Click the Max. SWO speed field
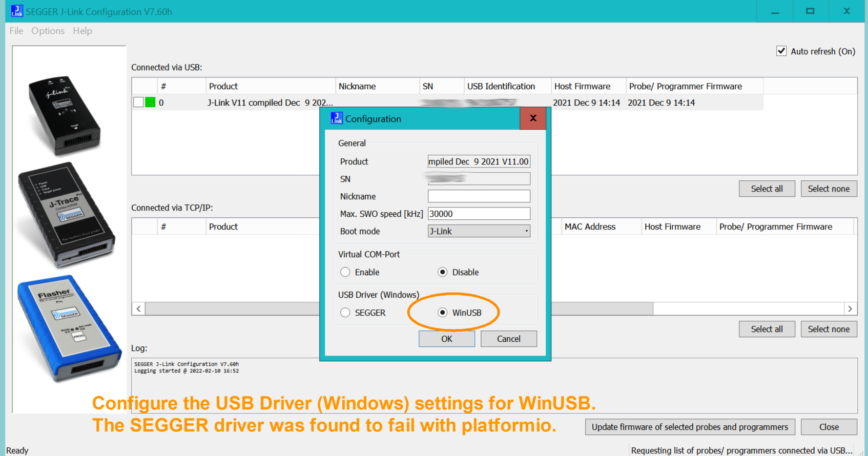The height and width of the screenshot is (456, 868). click(x=479, y=214)
